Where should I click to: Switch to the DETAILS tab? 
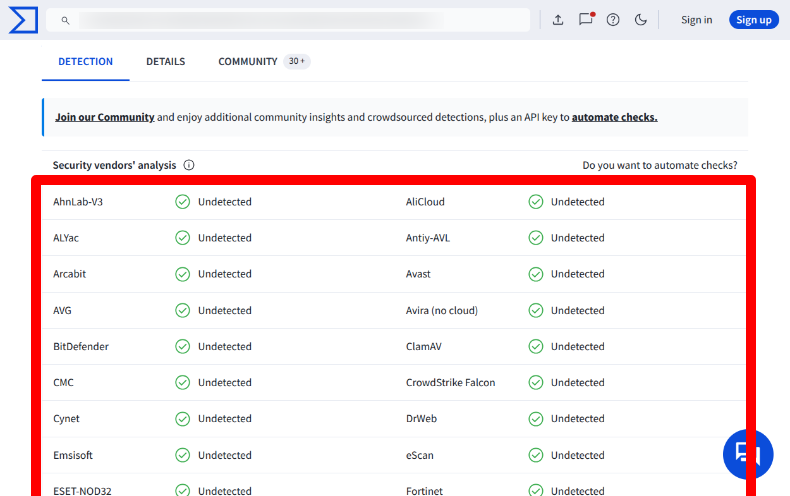(x=166, y=61)
